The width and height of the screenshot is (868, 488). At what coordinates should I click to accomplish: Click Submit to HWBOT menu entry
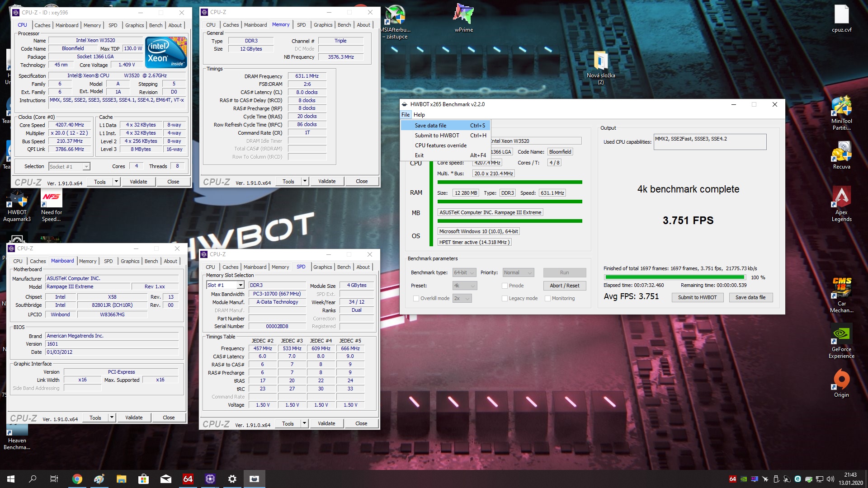[x=445, y=136]
